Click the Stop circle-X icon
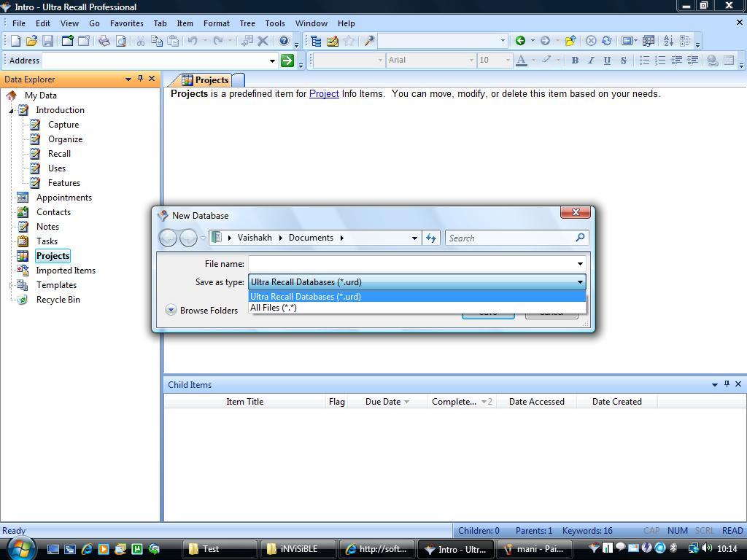Screen dimensions: 747x560 pyautogui.click(x=591, y=41)
